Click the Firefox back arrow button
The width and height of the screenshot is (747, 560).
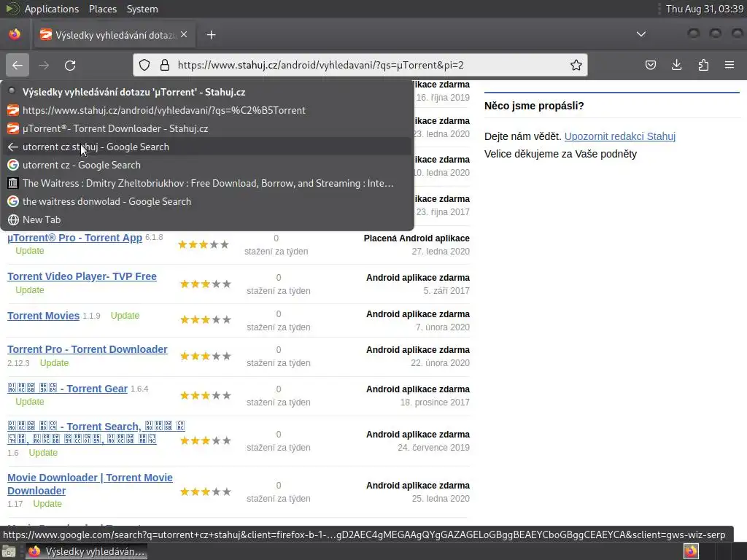[18, 65]
